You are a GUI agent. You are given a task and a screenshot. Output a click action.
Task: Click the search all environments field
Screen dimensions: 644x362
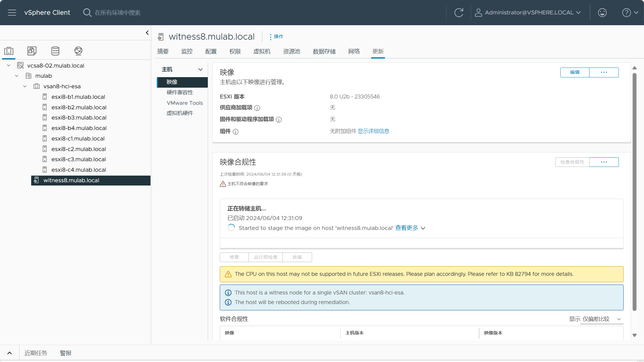tap(118, 13)
